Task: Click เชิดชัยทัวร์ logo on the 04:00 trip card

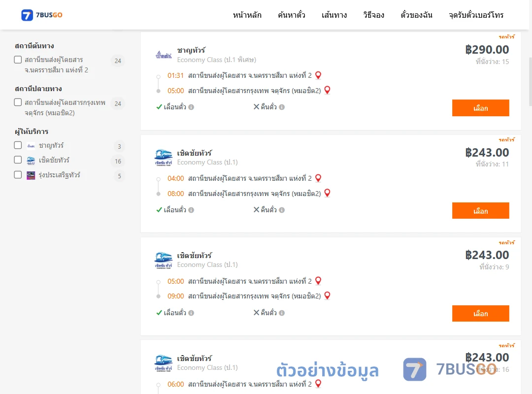Action: pos(164,158)
